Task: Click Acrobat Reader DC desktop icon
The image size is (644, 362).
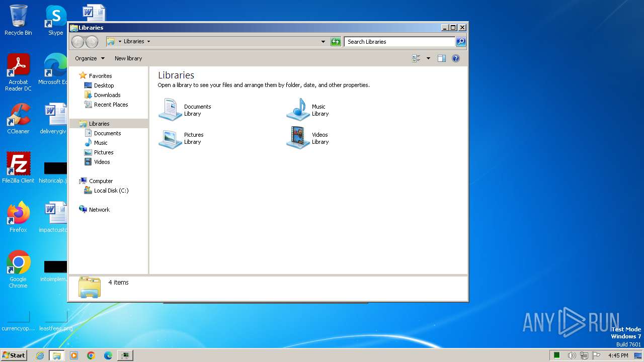Action: (x=18, y=72)
